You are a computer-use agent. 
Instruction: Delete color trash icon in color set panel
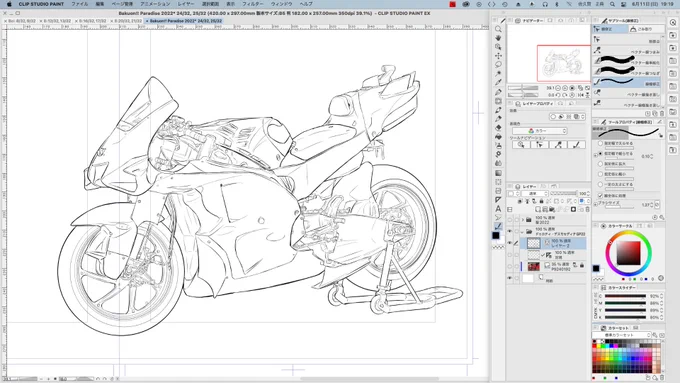[662, 378]
